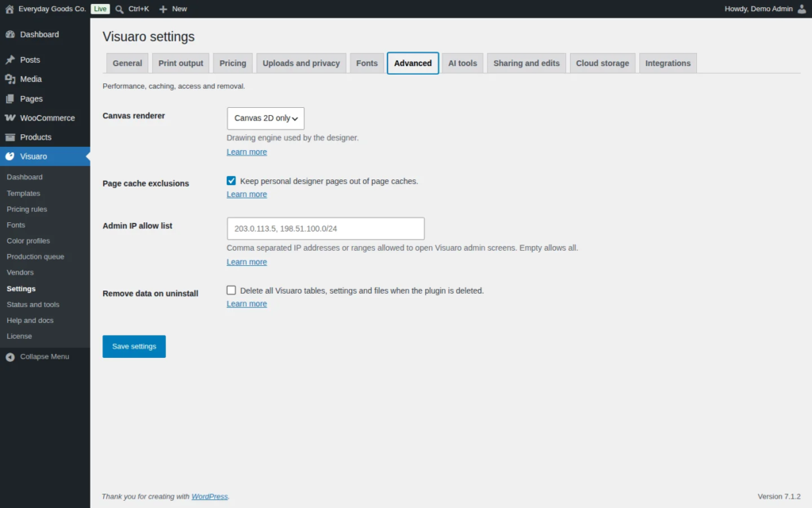Focus the Admin IP allow list field
This screenshot has height=508, width=812.
[x=325, y=229]
